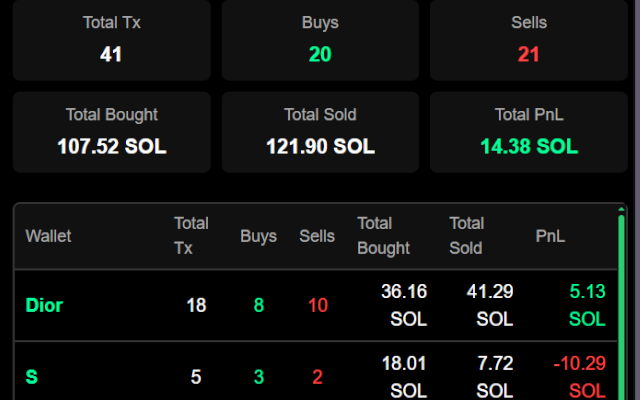This screenshot has width=640, height=400.
Task: Sort table by Wallet column header
Action: (48, 236)
